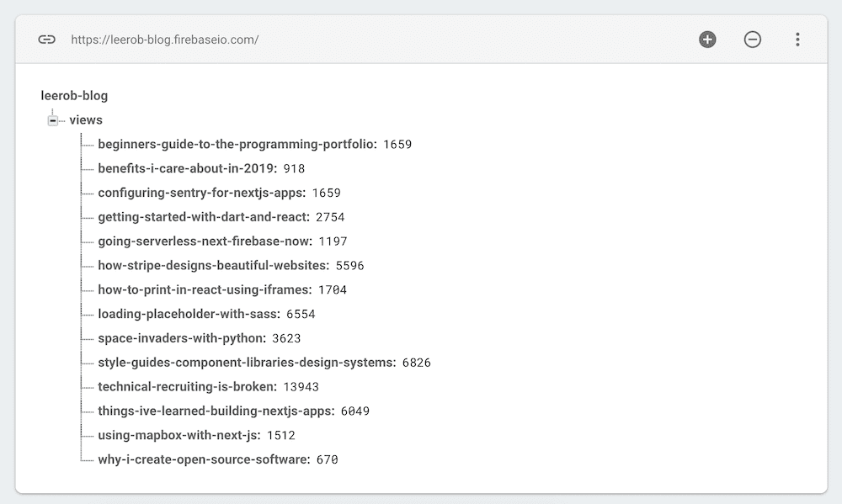Click the how-stripe-designs-beautiful-websites entry
The image size is (842, 504).
213,265
